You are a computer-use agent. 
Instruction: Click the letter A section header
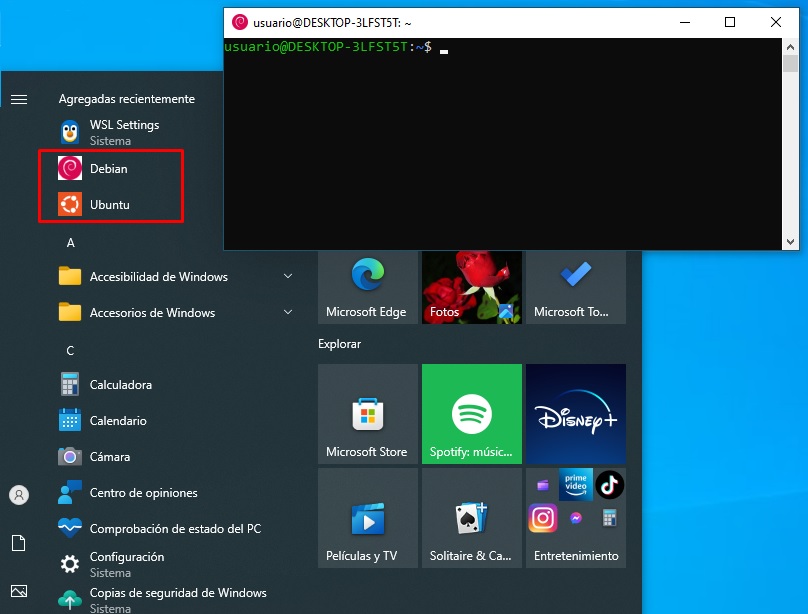71,243
